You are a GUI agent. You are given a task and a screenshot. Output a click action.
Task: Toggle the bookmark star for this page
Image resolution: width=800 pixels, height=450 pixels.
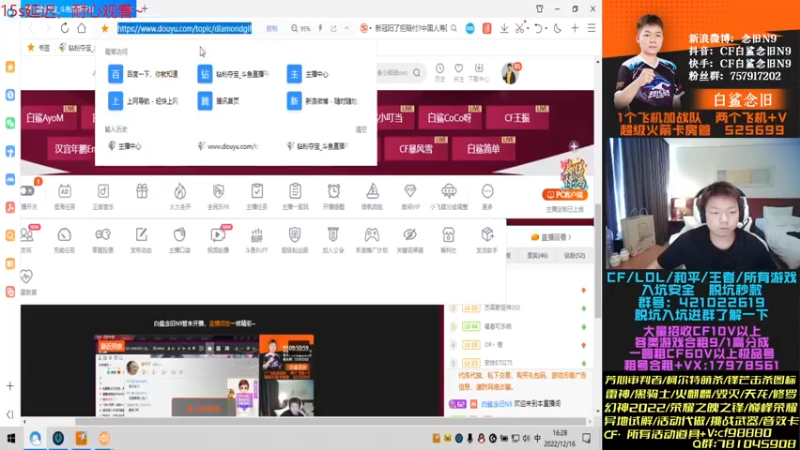click(x=105, y=29)
